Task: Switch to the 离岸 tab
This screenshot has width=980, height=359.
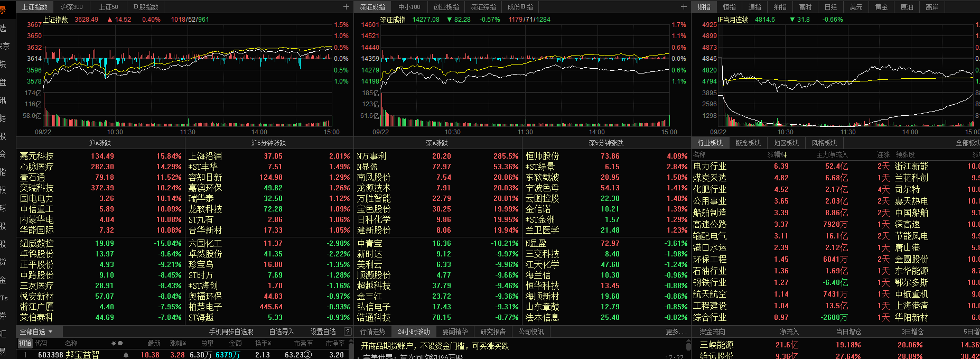Action: (x=932, y=7)
